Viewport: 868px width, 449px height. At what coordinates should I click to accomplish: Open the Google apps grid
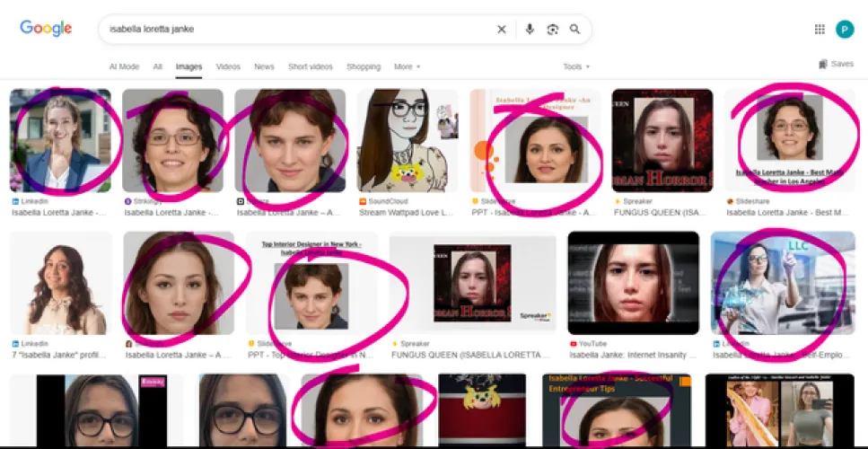820,30
